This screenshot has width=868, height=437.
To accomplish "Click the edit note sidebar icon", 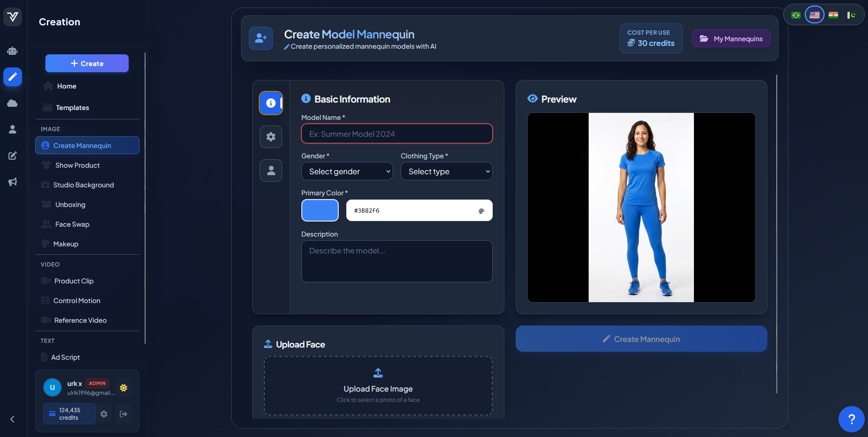I will click(x=13, y=156).
